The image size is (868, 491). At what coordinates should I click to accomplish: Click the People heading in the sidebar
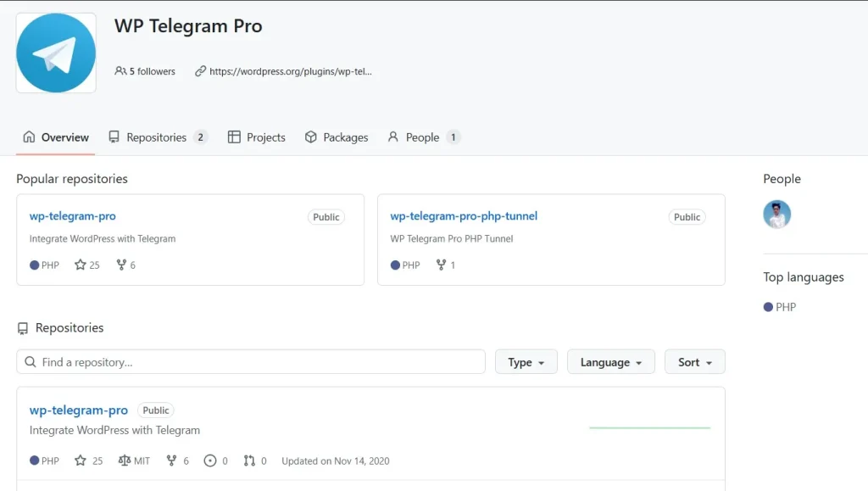click(x=782, y=179)
